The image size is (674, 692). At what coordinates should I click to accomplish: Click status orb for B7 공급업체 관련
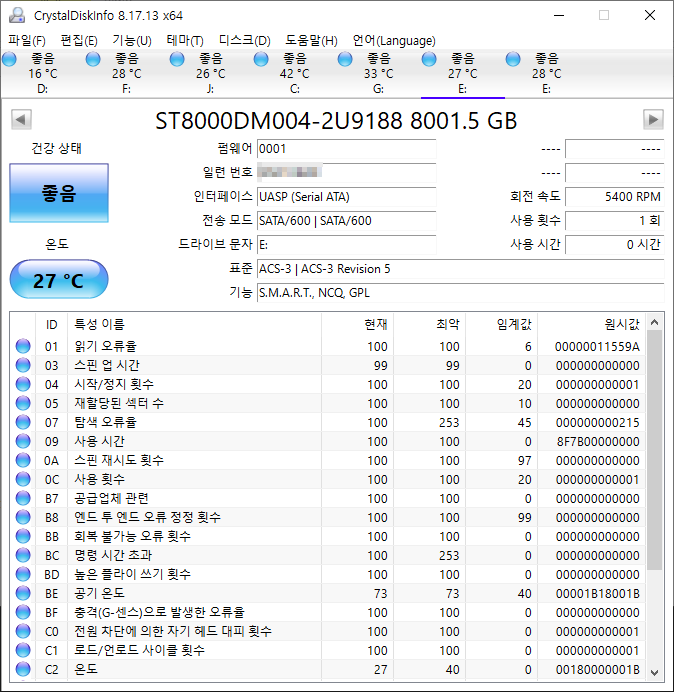23,498
